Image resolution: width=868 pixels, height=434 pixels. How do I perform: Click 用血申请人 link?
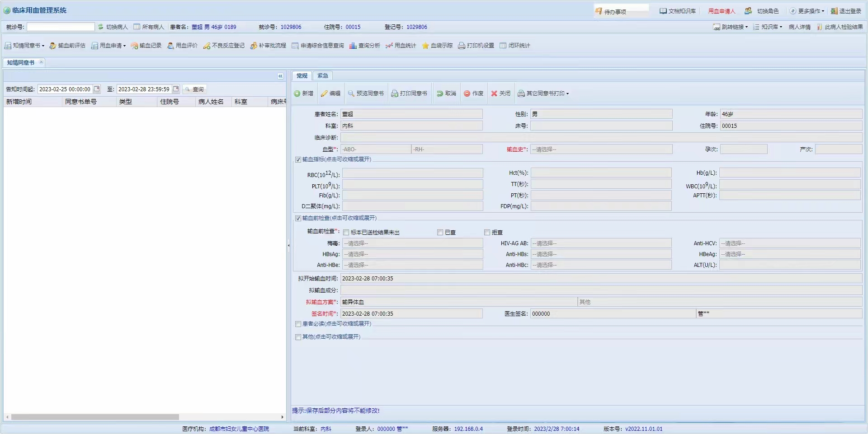pyautogui.click(x=722, y=11)
